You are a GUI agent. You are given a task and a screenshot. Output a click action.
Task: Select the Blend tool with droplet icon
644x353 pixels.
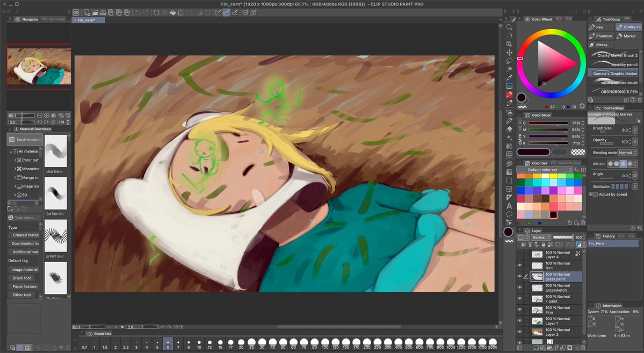click(x=509, y=146)
